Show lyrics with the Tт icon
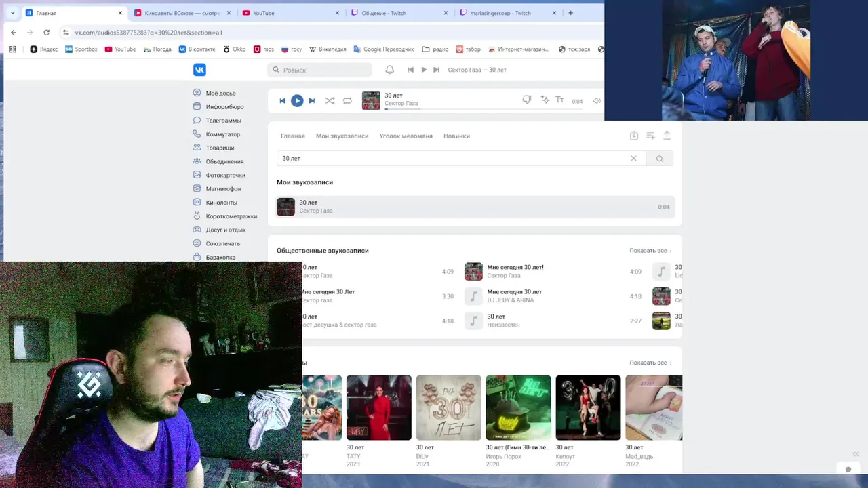The image size is (868, 488). coord(560,100)
